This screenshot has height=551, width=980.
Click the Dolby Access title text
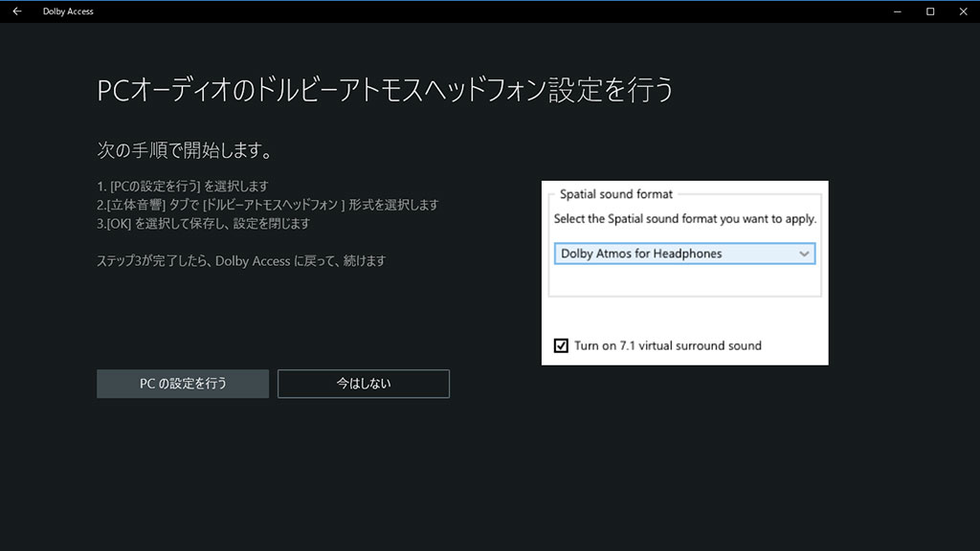point(68,11)
